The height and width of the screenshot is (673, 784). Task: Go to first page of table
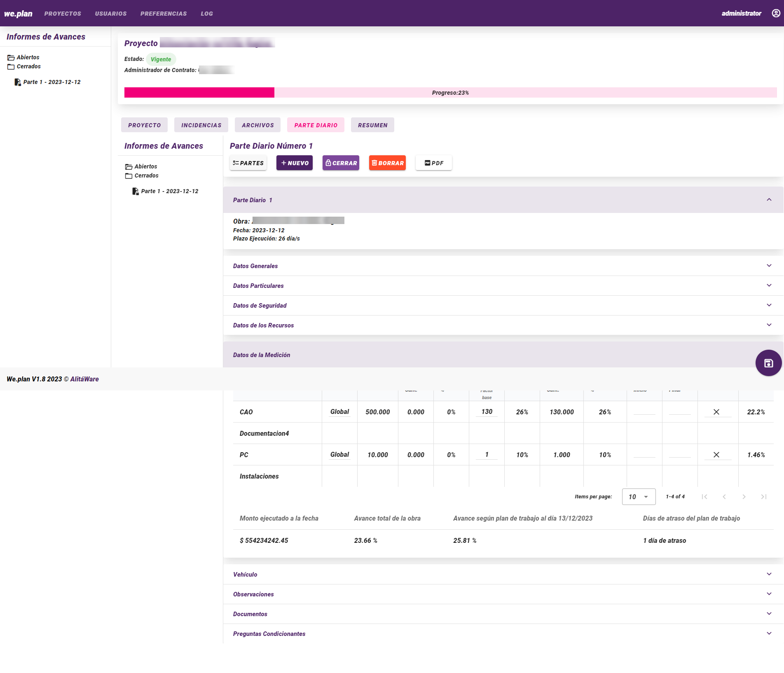(704, 497)
